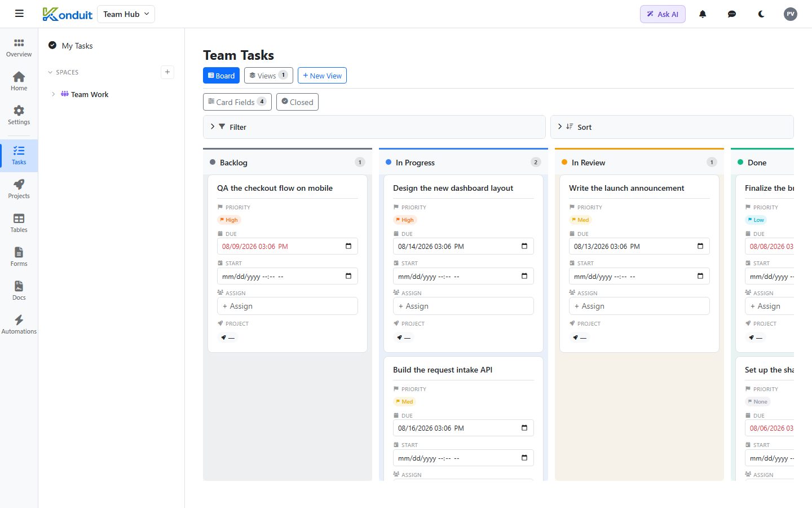The height and width of the screenshot is (508, 812).
Task: Change Med priority on Build intake API card
Action: [x=404, y=402]
